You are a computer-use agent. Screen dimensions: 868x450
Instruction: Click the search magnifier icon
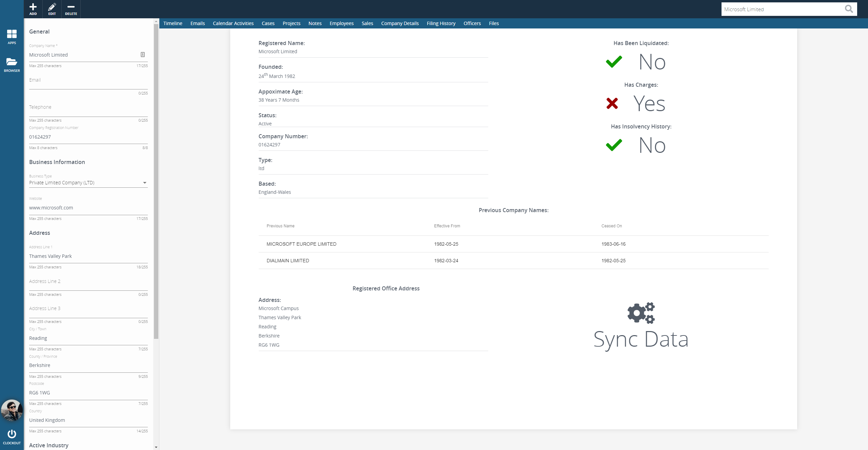pos(849,9)
